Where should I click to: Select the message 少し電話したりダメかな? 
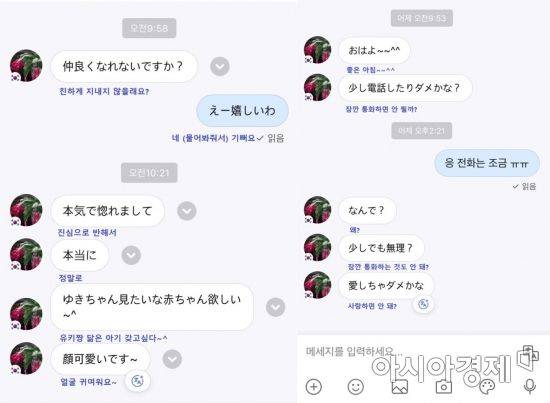tap(405, 88)
